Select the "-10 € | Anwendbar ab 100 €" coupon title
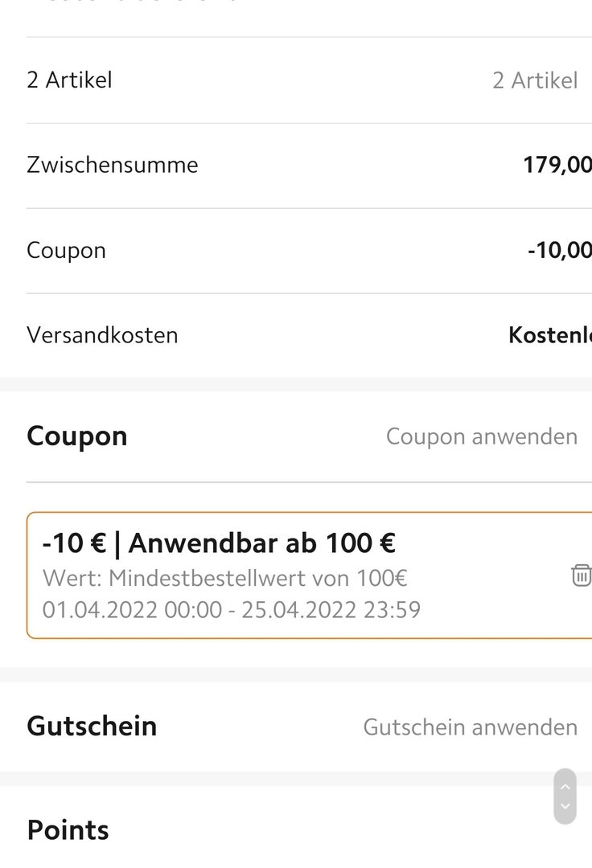This screenshot has height=868, width=592. [x=219, y=544]
